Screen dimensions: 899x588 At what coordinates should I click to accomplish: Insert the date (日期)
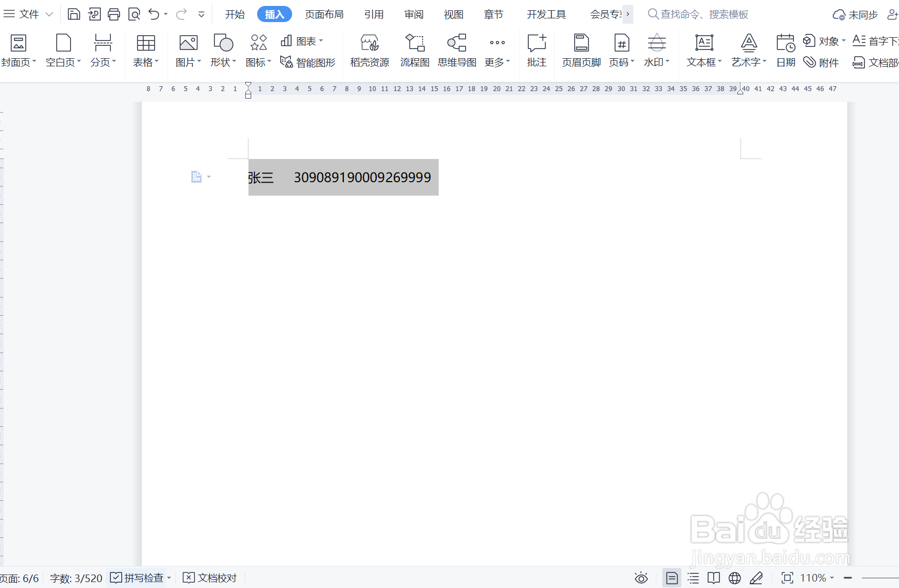[x=786, y=51]
